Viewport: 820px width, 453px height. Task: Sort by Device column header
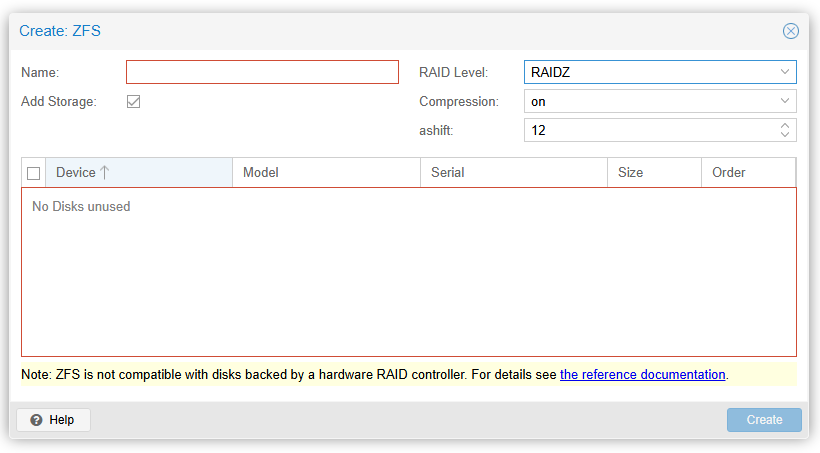pos(76,172)
